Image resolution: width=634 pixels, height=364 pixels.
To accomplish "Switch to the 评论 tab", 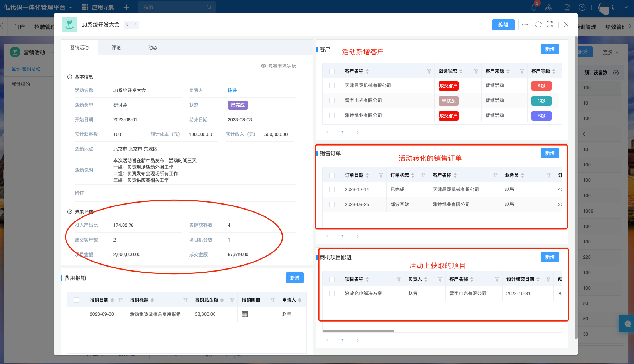I will point(116,47).
